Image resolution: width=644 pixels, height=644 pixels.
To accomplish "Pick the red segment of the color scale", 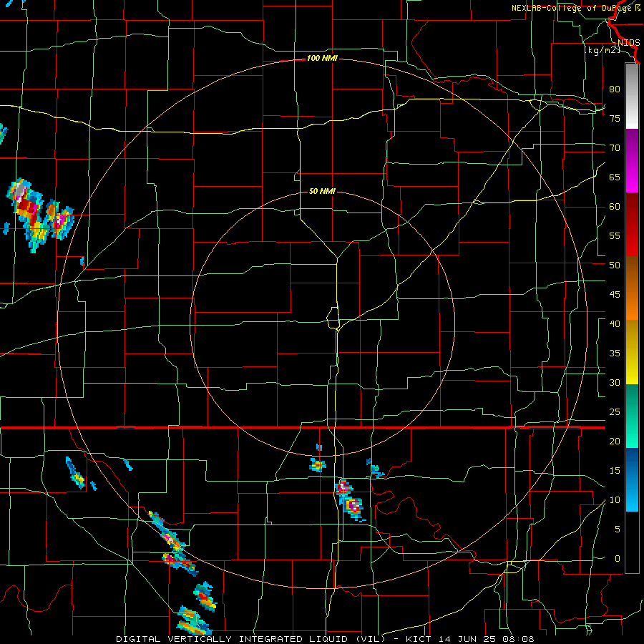I will tap(632, 224).
